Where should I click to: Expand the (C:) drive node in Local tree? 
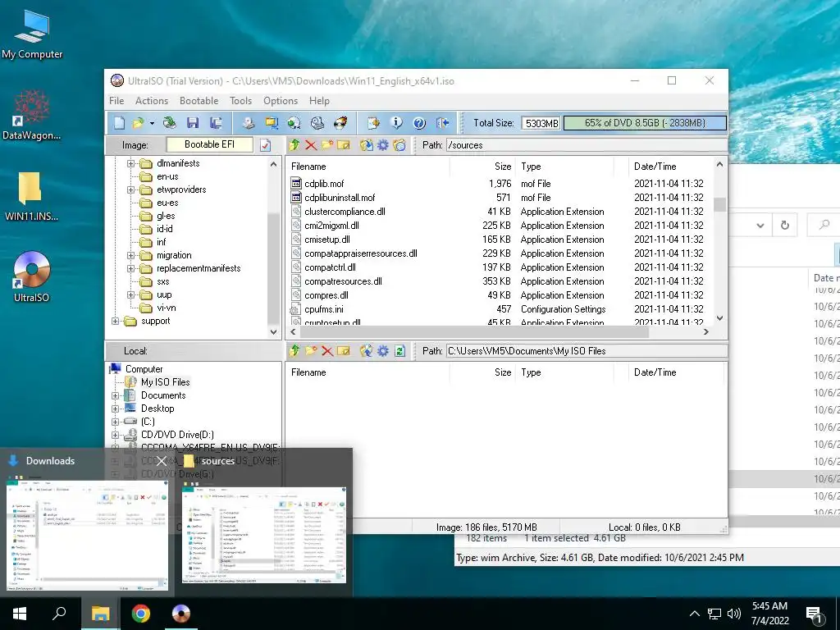[115, 422]
